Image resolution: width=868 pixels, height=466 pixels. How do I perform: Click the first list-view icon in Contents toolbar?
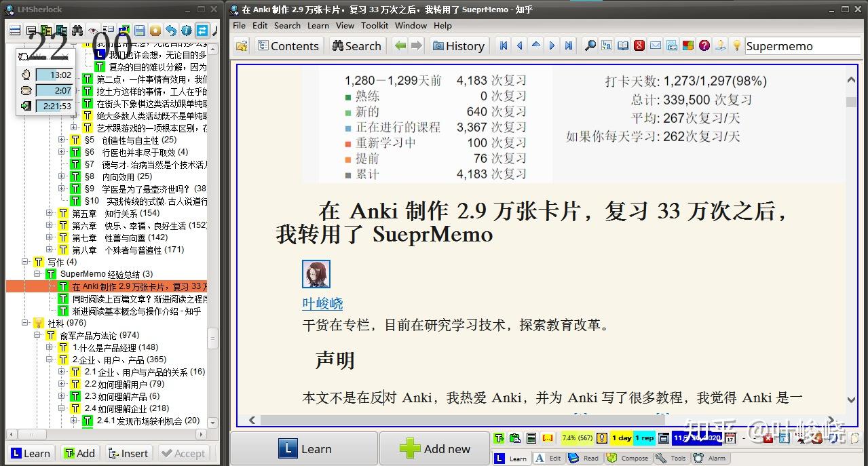pos(14,30)
